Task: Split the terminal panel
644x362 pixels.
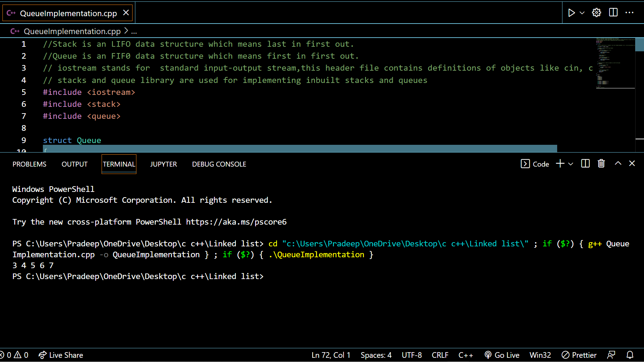Action: pos(585,163)
